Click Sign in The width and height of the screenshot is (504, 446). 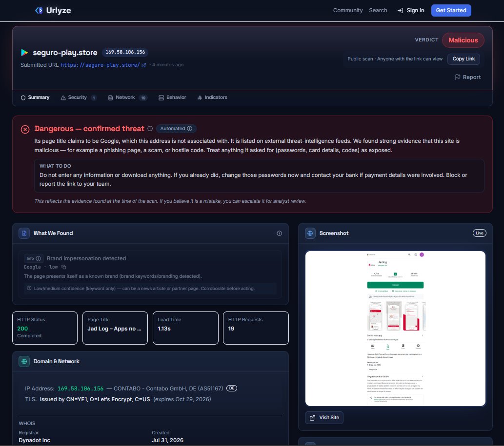pos(411,10)
